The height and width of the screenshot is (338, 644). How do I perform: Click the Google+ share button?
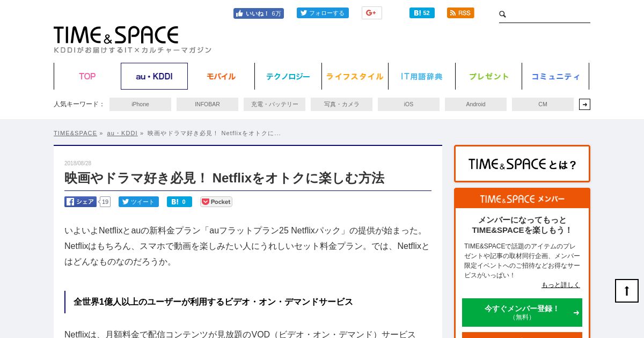(371, 13)
